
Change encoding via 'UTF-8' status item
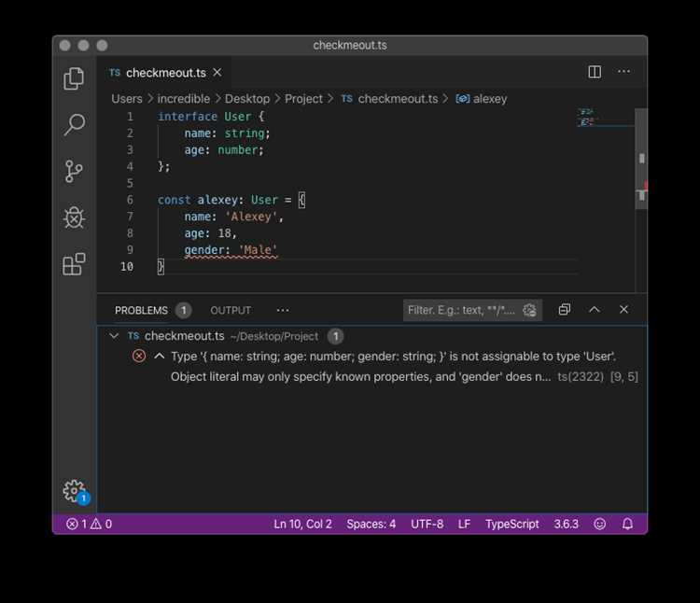point(427,524)
